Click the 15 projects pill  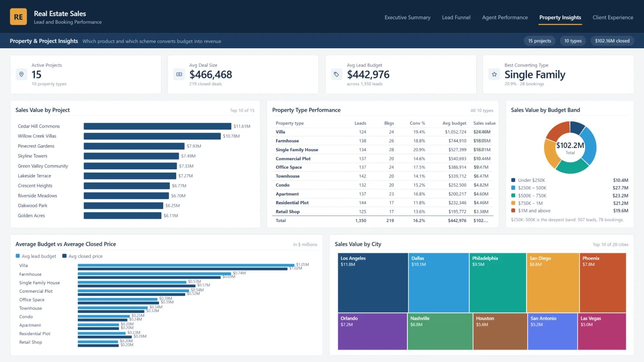pos(539,41)
